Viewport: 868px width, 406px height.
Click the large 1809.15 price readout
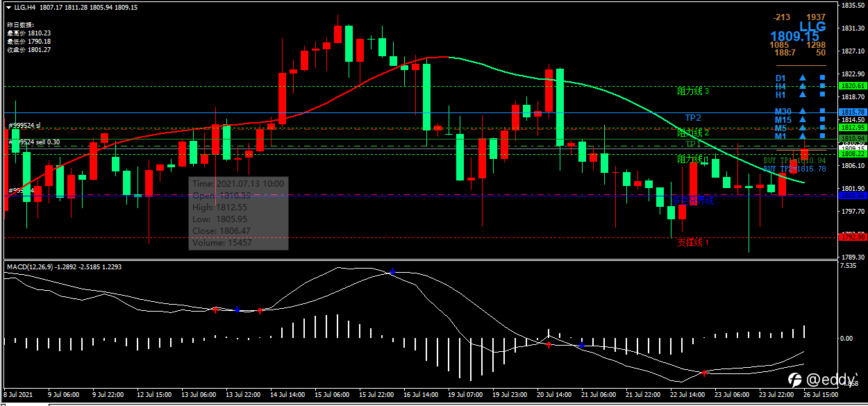point(794,36)
